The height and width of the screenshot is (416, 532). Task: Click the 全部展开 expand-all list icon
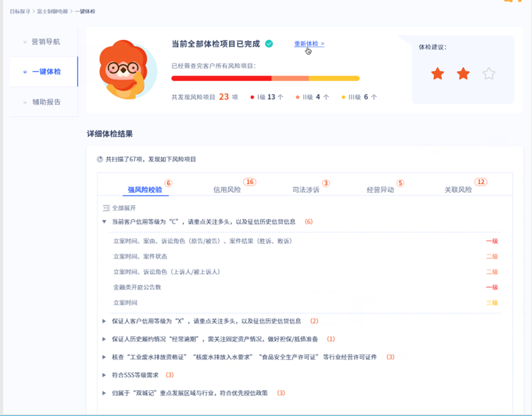pyautogui.click(x=106, y=208)
